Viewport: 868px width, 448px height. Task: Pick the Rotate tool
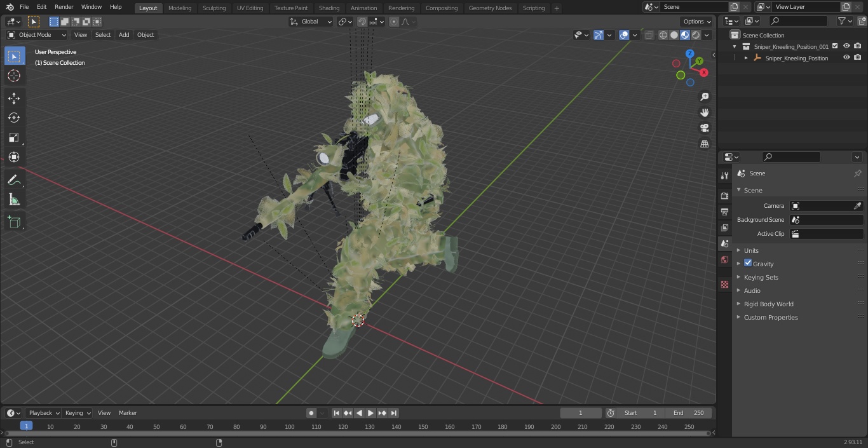point(14,118)
